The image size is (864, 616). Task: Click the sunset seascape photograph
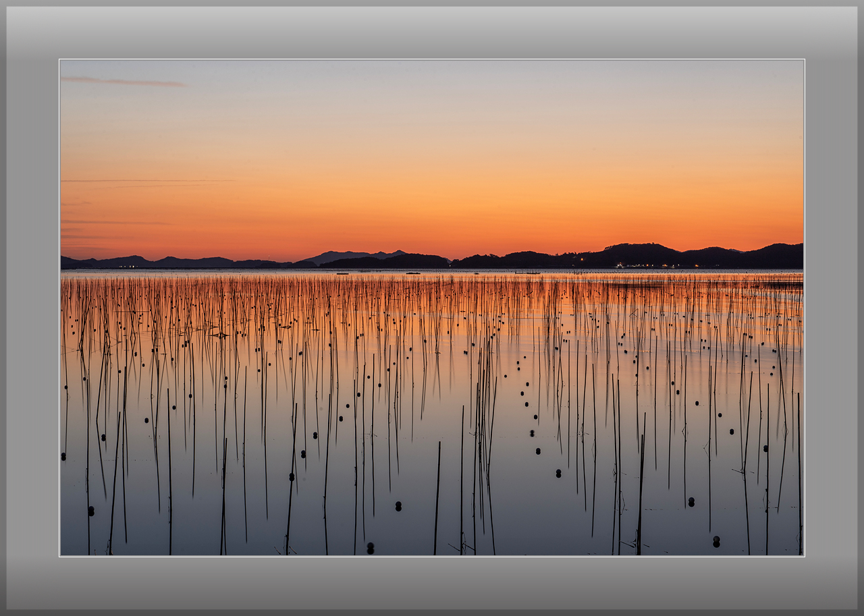tap(432, 308)
